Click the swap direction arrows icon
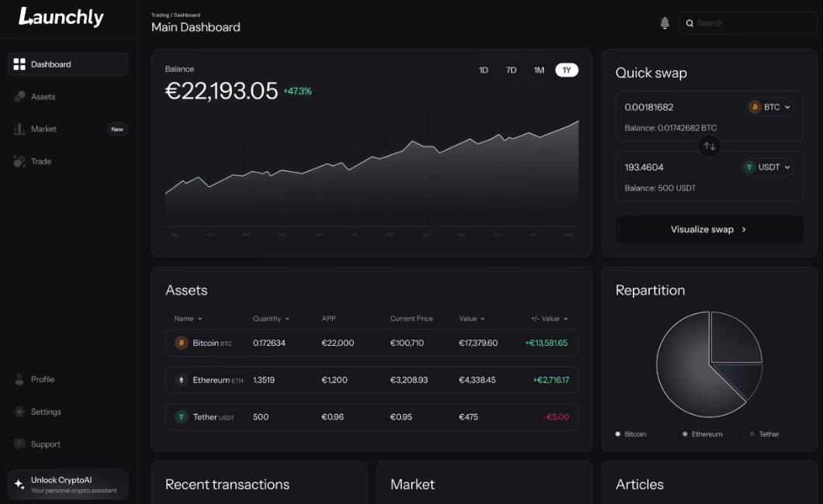Image resolution: width=823 pixels, height=504 pixels. point(710,147)
